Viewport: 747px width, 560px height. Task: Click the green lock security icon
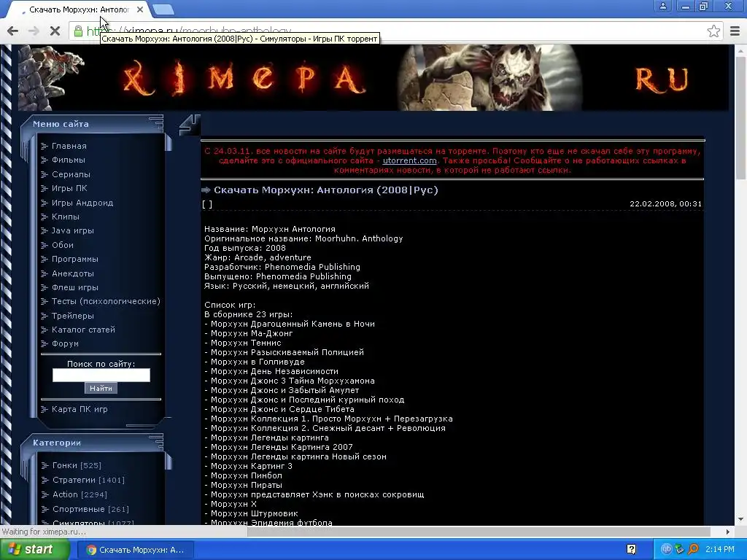tap(77, 31)
